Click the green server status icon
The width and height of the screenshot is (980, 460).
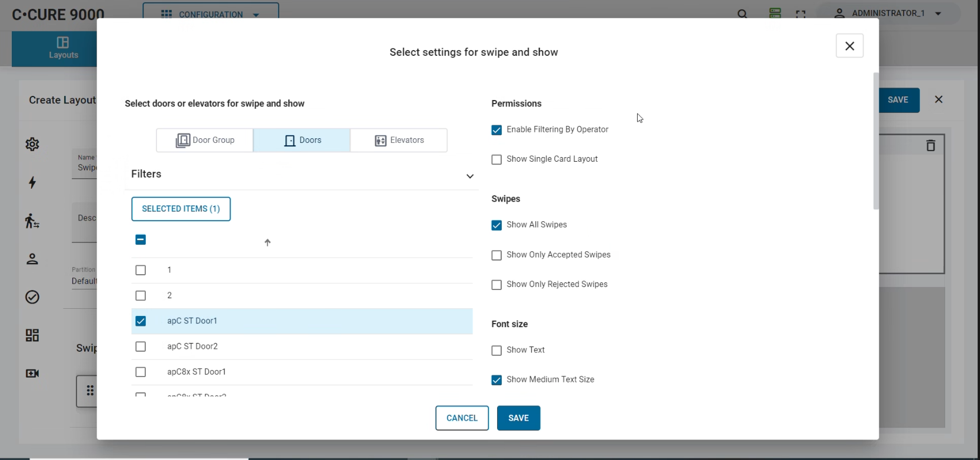(775, 14)
